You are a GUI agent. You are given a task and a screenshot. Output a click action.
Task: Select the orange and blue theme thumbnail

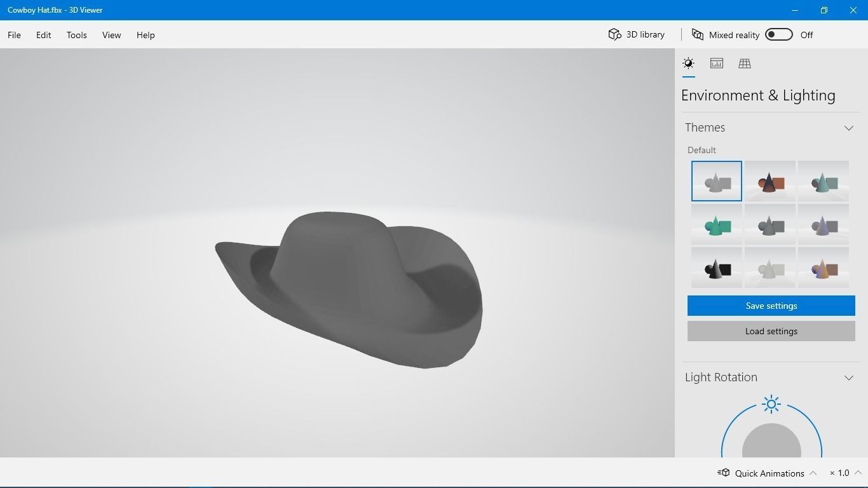(824, 268)
